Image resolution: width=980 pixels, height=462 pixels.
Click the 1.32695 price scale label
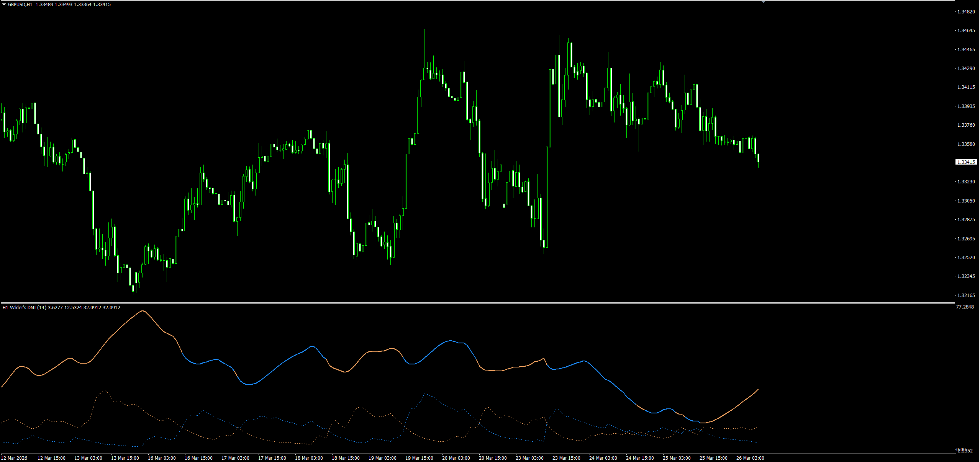[x=966, y=239]
